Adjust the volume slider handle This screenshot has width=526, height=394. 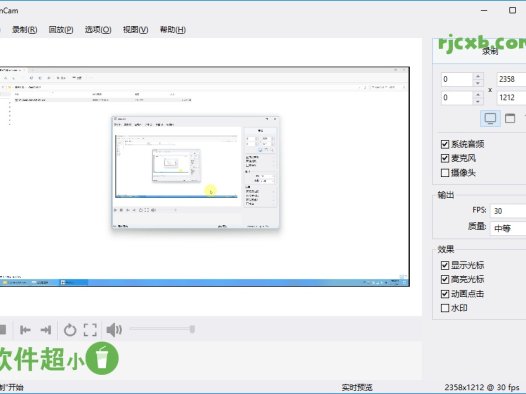point(192,329)
